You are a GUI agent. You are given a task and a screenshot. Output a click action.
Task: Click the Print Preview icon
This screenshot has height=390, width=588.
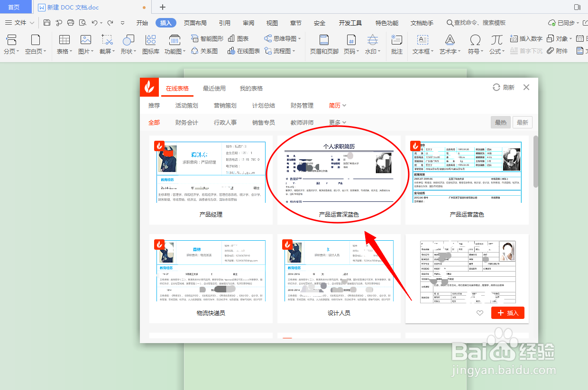[x=83, y=23]
